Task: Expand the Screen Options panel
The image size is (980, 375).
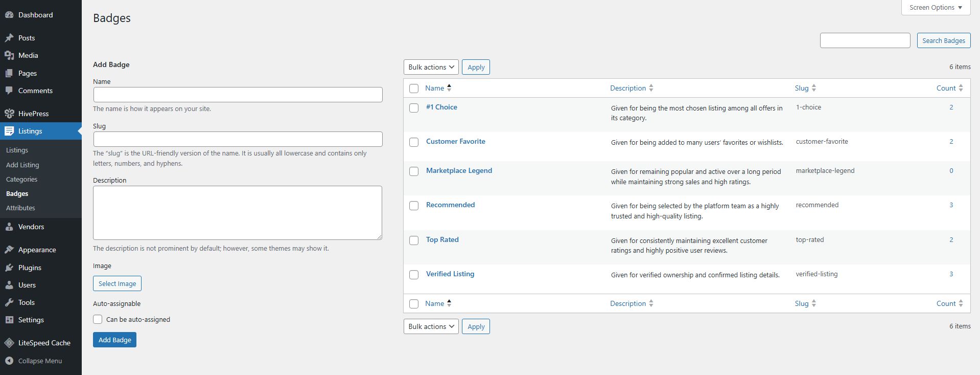Action: tap(935, 8)
